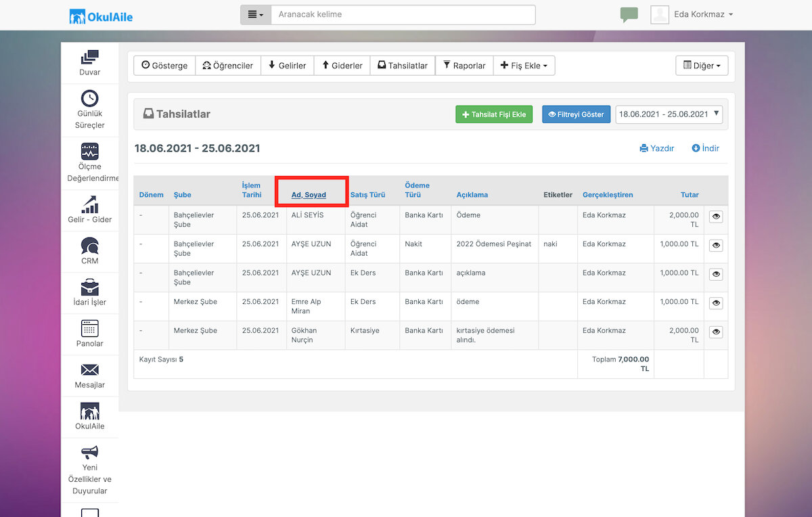The height and width of the screenshot is (517, 812).
Task: Open Günlük Süreçler clock icon
Action: 89,98
